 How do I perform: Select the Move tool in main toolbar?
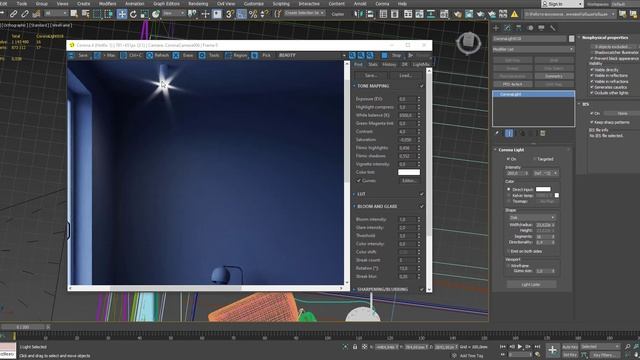[x=122, y=14]
